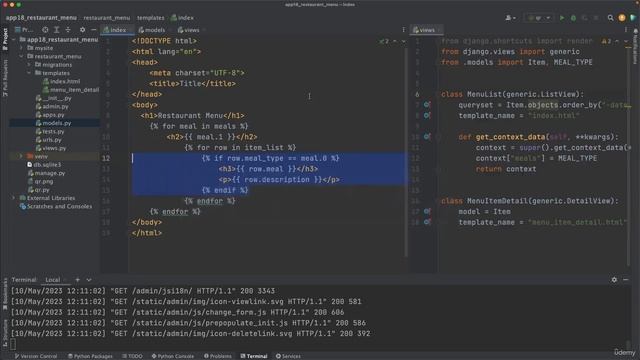The image size is (640, 360).
Task: Open terminal shell options dropdown arrow
Action: click(89, 280)
